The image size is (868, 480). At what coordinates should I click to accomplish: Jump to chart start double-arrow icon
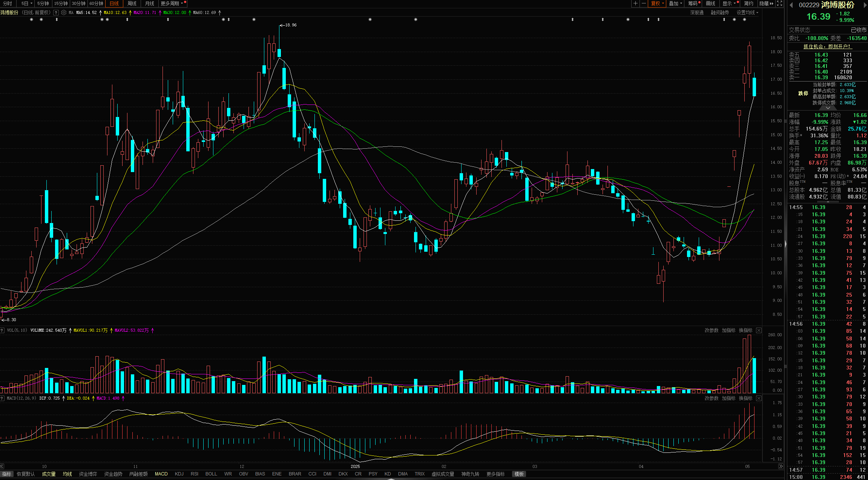click(x=2, y=466)
